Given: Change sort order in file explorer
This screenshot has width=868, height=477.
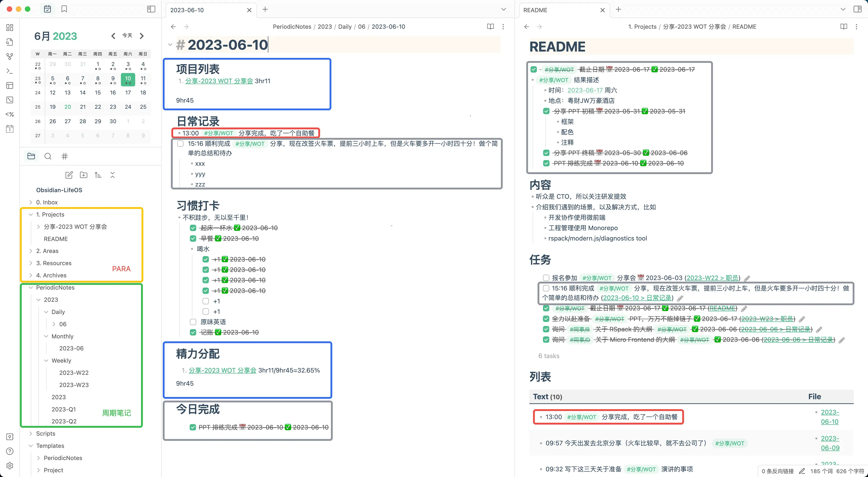Looking at the screenshot, I should tap(98, 175).
